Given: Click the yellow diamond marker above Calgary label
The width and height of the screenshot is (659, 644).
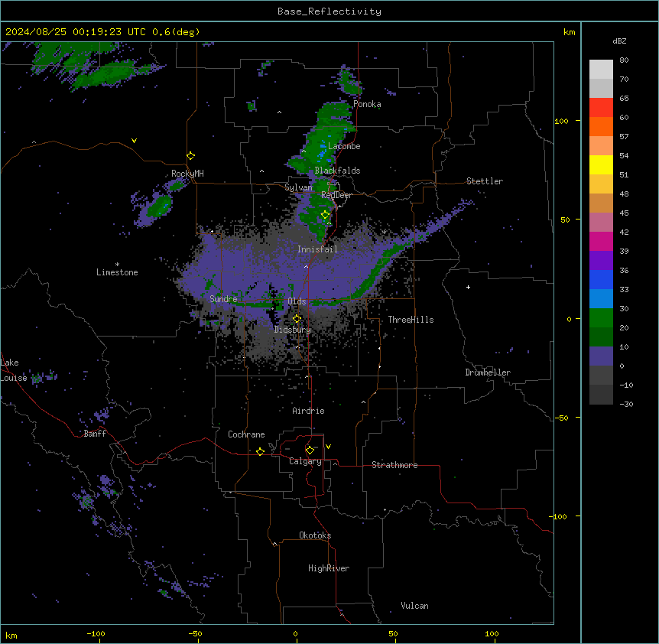Looking at the screenshot, I should tap(310, 450).
